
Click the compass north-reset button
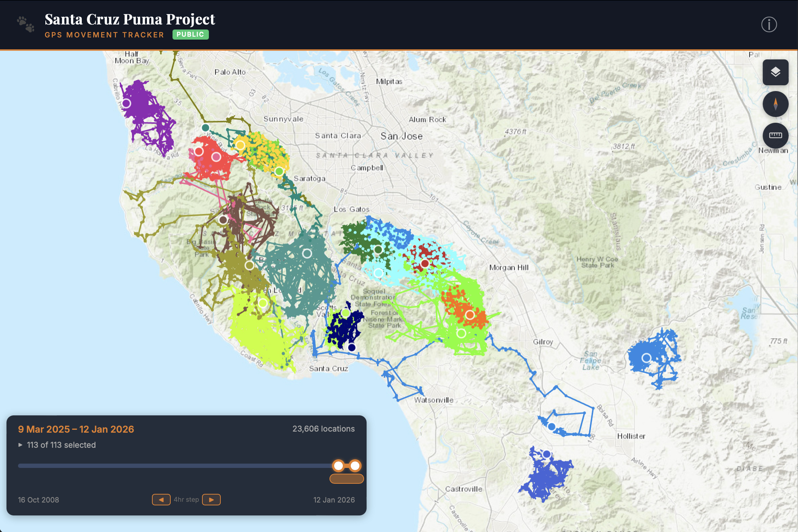click(x=775, y=104)
